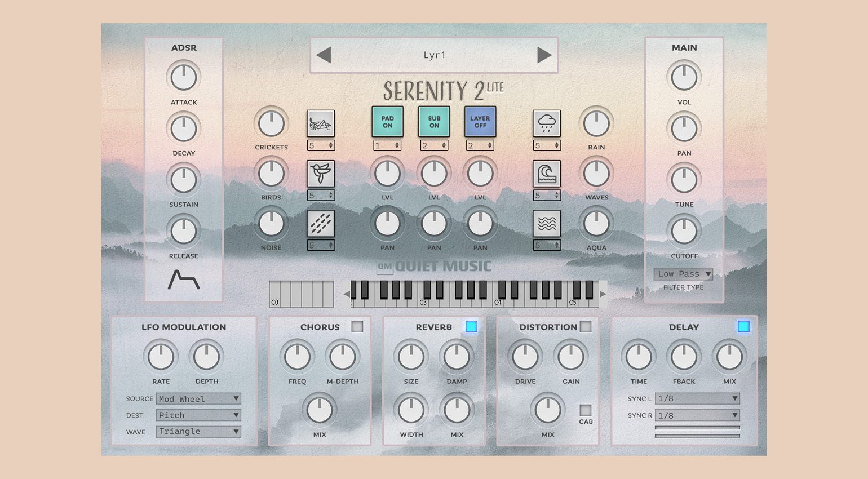Click the Delay FBACK knob
868x479 pixels.
684,357
